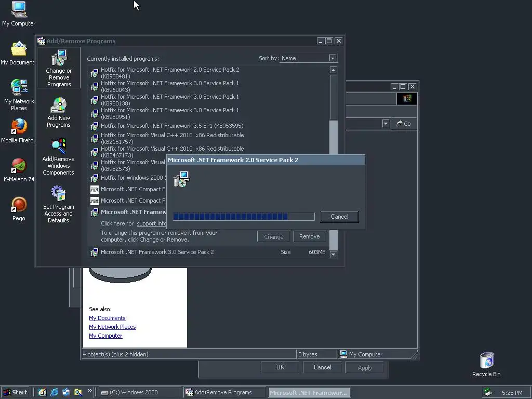The height and width of the screenshot is (399, 532).
Task: Click icon of Hotfix KB960043 entry
Action: (95, 87)
